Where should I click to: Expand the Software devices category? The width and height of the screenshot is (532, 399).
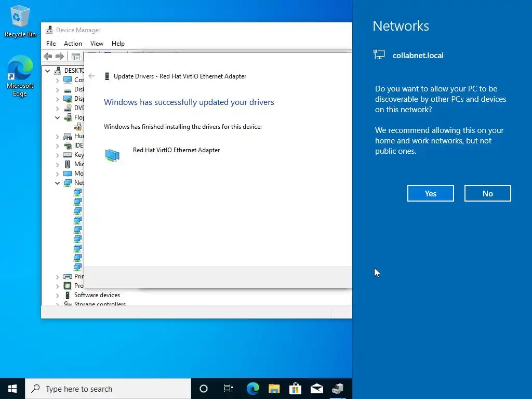(57, 295)
